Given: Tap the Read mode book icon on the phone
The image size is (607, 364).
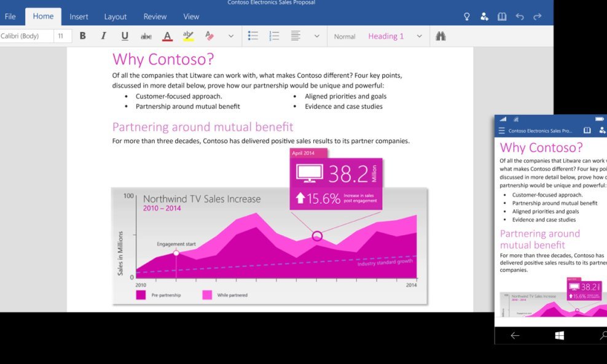Looking at the screenshot, I should pyautogui.click(x=587, y=130).
